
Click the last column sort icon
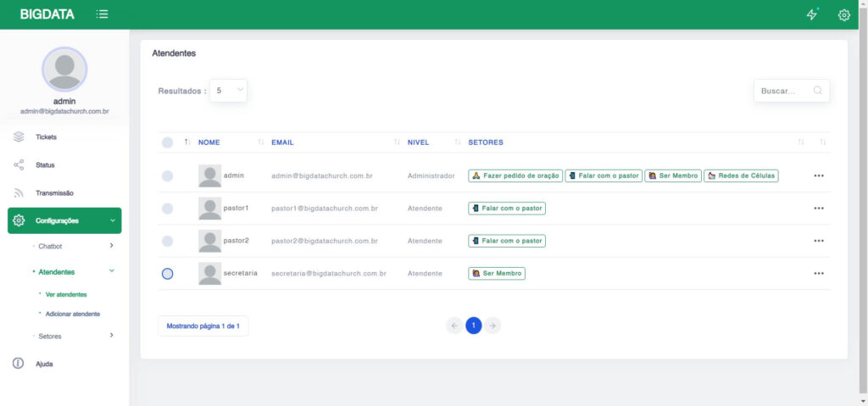click(x=823, y=142)
